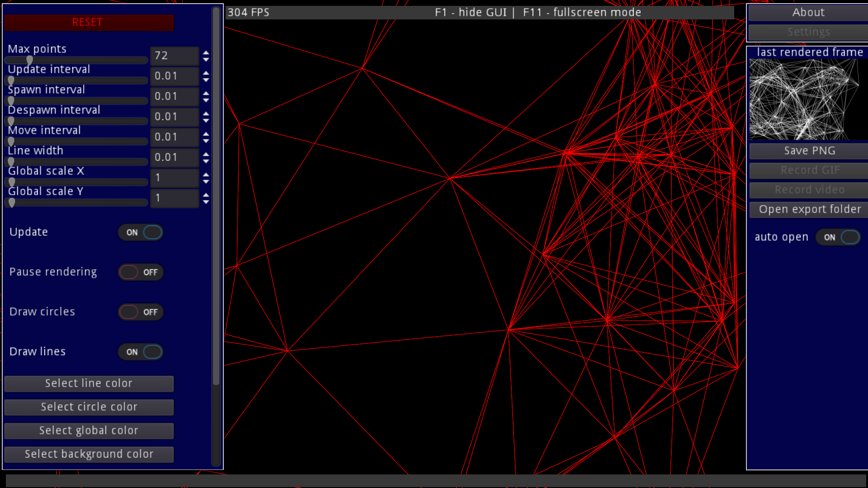868x488 pixels.
Task: Enable the Pause rendering switch
Action: [x=141, y=272]
